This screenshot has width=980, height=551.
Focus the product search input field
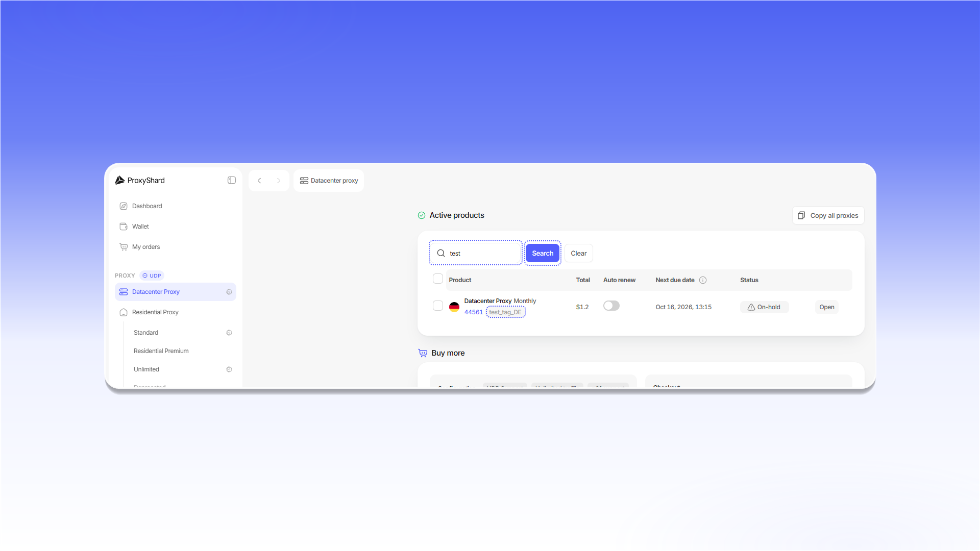475,253
